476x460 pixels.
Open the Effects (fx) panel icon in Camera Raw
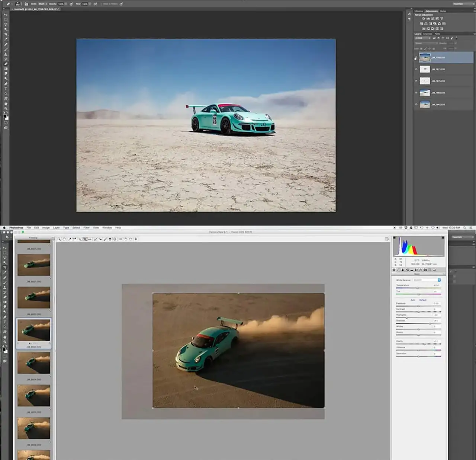(x=421, y=270)
